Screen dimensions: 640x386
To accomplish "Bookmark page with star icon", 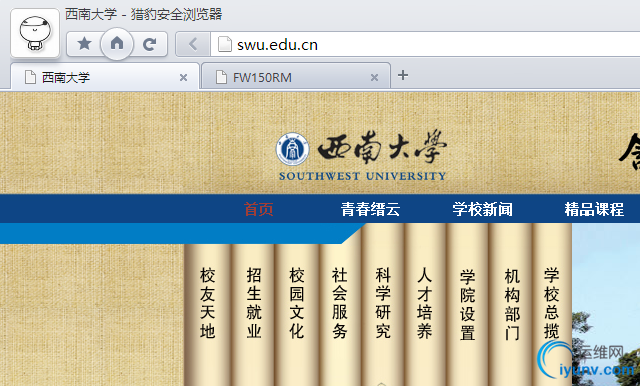I will (x=84, y=43).
